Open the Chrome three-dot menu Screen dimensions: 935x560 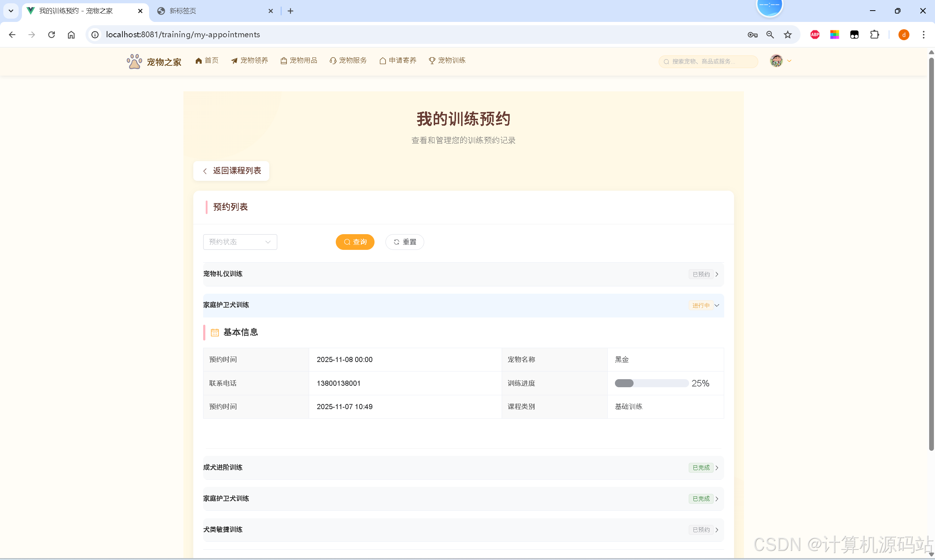click(924, 35)
